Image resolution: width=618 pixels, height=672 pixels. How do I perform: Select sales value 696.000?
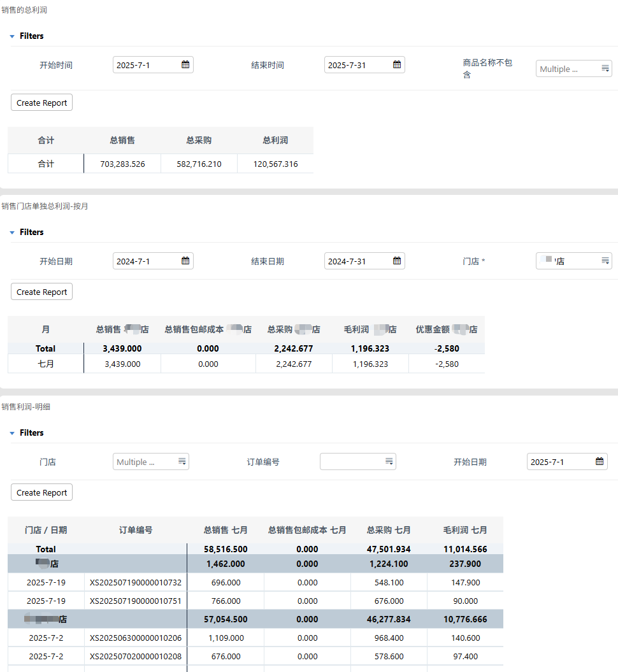226,582
